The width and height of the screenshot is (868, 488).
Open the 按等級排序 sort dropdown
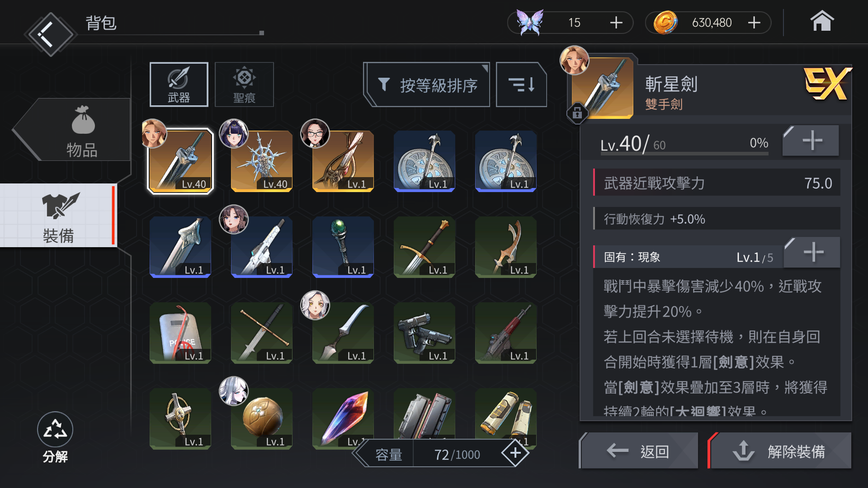point(428,84)
